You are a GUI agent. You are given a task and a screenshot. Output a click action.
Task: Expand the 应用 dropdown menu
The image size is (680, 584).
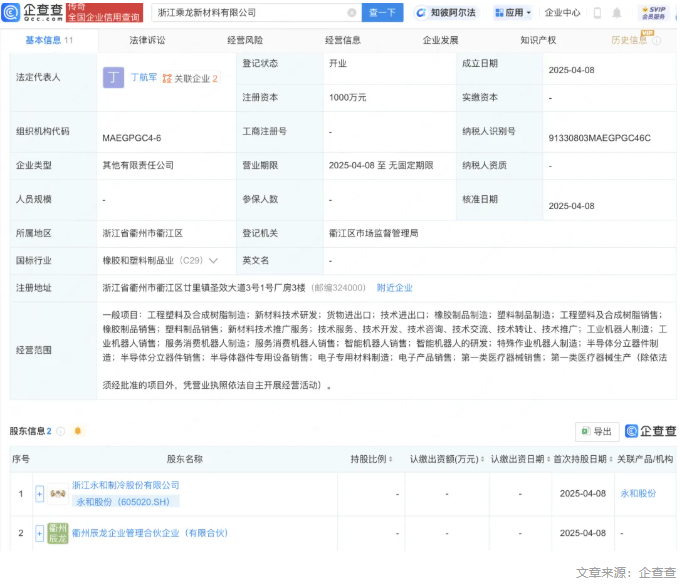tap(513, 13)
